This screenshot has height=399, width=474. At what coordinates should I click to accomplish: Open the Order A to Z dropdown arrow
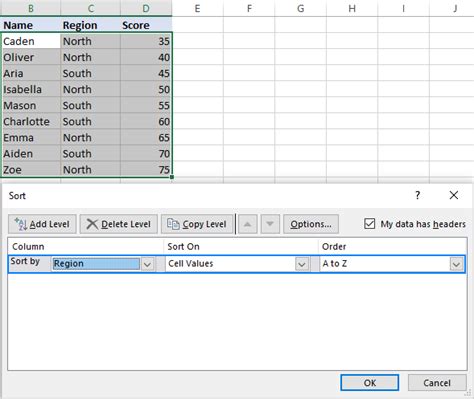456,264
